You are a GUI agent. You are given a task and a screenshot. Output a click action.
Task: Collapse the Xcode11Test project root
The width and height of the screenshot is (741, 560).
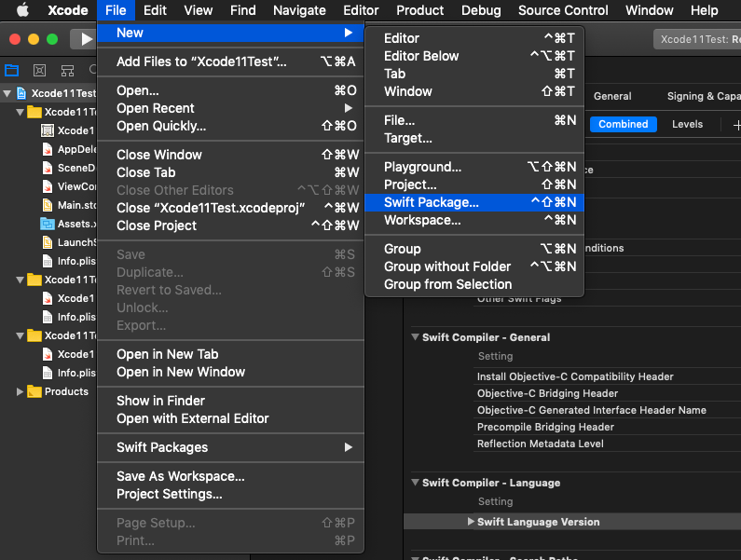click(7, 93)
